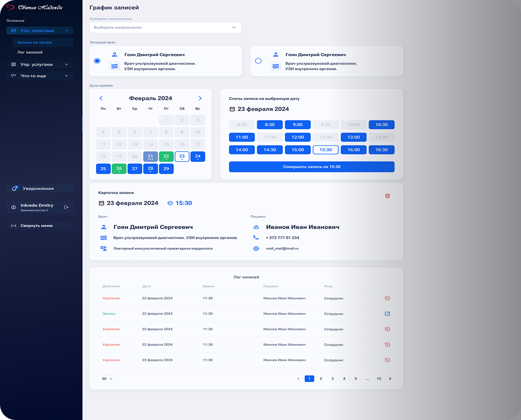The image size is (521, 420).
Task: Click the restore icon in fourth log row
Action: [x=388, y=344]
